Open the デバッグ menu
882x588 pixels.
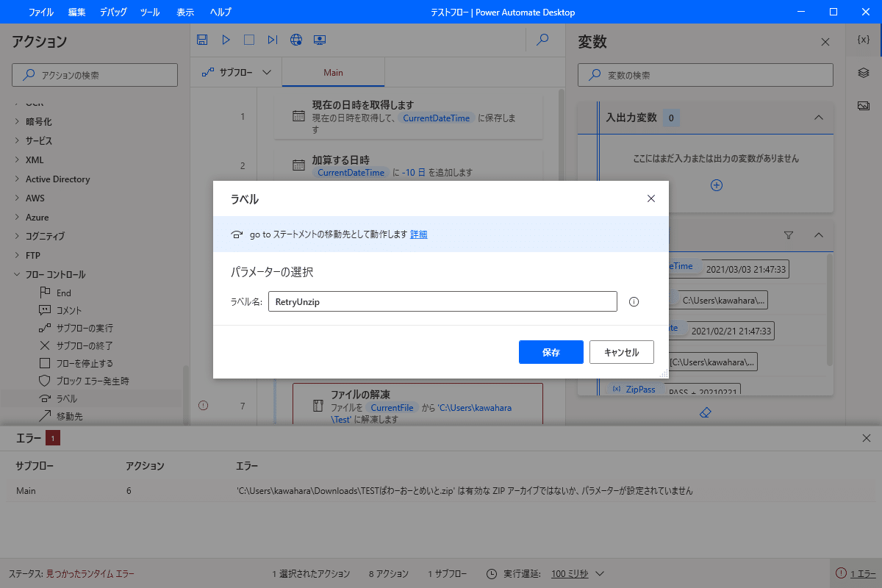click(112, 11)
